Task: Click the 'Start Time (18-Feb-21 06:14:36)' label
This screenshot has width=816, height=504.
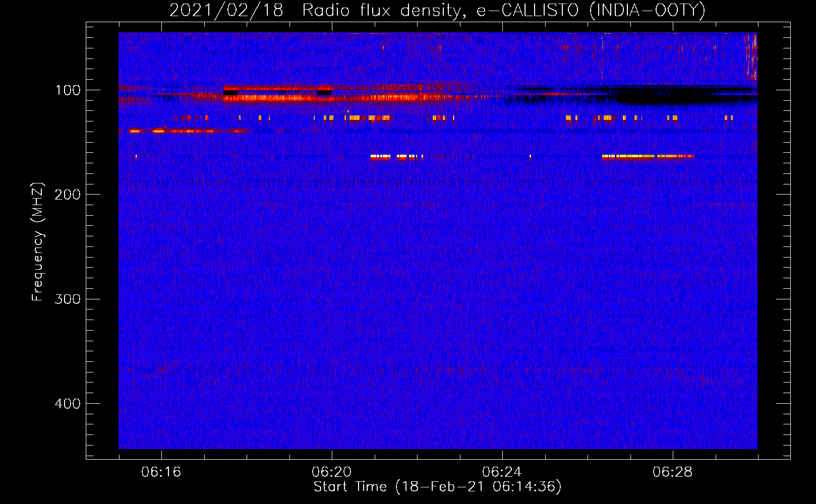Action: 437,487
